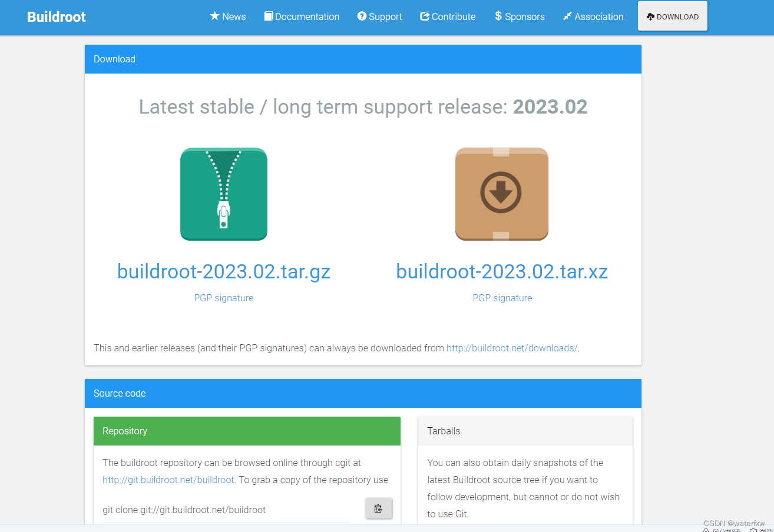This screenshot has height=532, width=774.
Task: Download buildroot-2023.02.tar.gz
Action: pyautogui.click(x=224, y=271)
